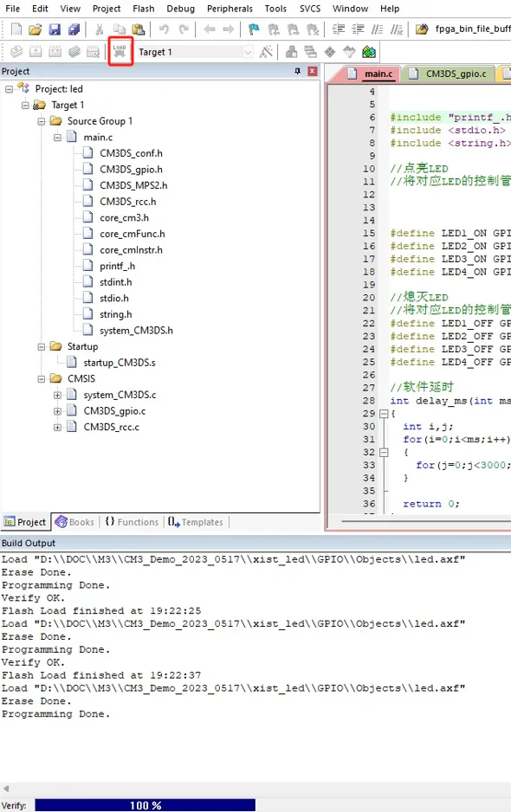Click the Open file folder icon
The height and width of the screenshot is (812, 511).
click(x=36, y=29)
